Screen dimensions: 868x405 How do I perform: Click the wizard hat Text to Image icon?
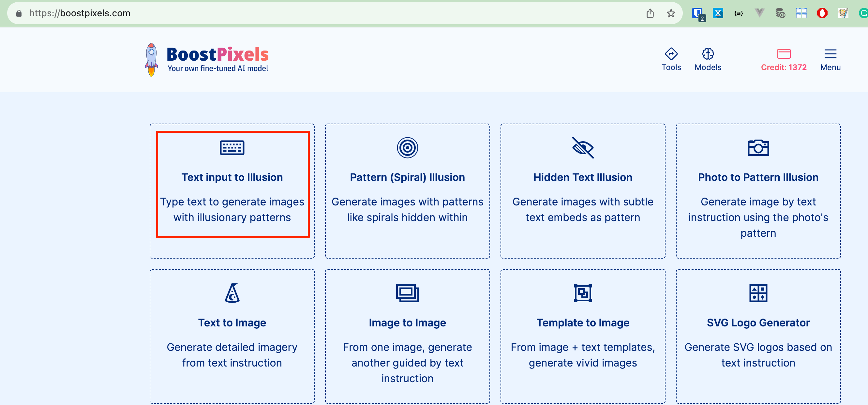(232, 293)
